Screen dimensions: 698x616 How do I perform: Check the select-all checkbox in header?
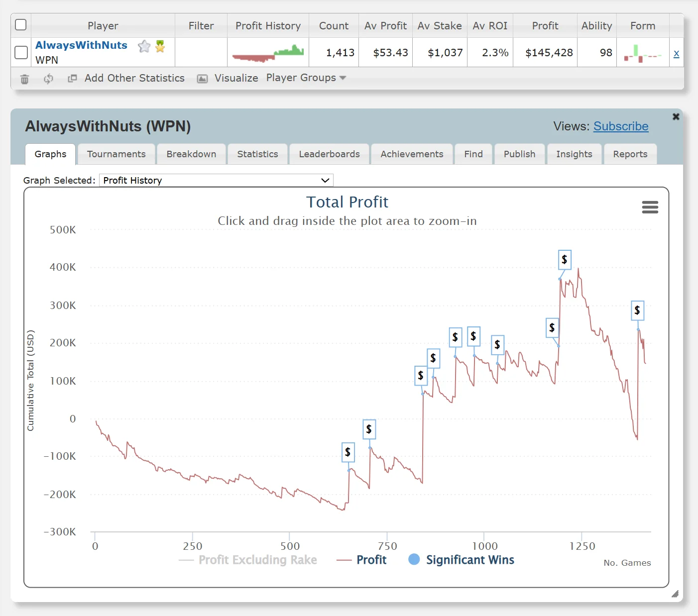[21, 24]
